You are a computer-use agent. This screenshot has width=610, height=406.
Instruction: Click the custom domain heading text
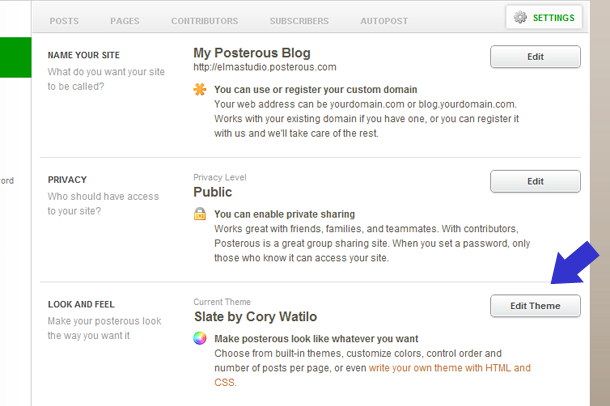tap(316, 89)
